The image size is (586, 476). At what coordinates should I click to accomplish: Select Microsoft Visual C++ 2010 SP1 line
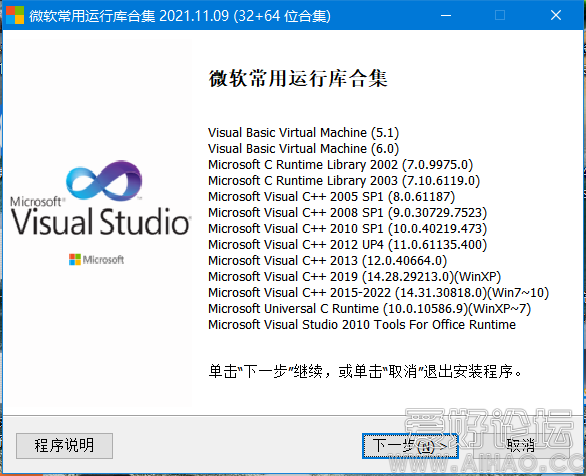coord(348,229)
